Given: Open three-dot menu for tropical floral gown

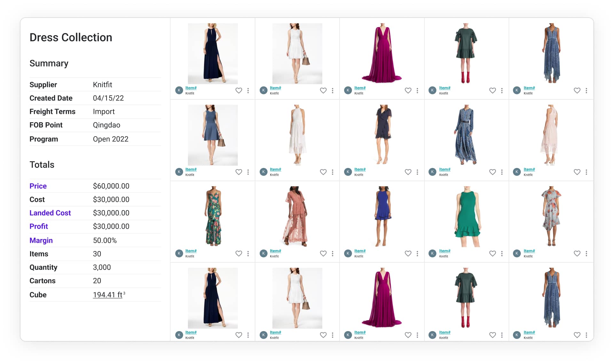Looking at the screenshot, I should pos(248,254).
